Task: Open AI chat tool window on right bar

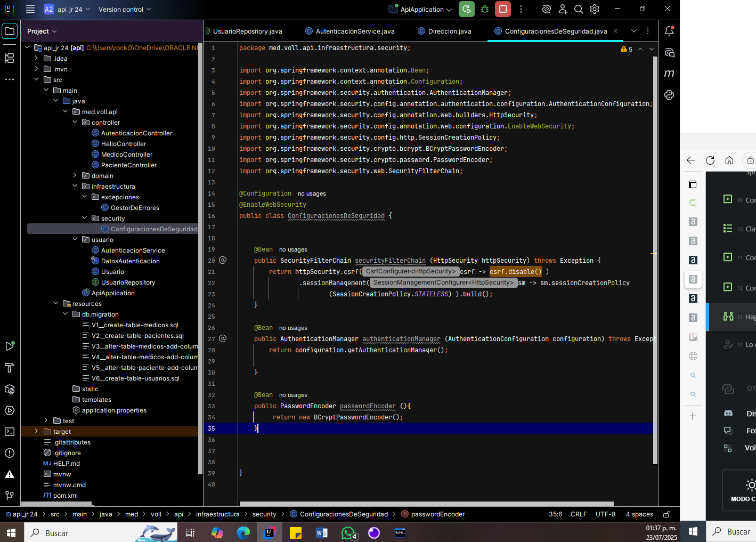Action: 669,52
